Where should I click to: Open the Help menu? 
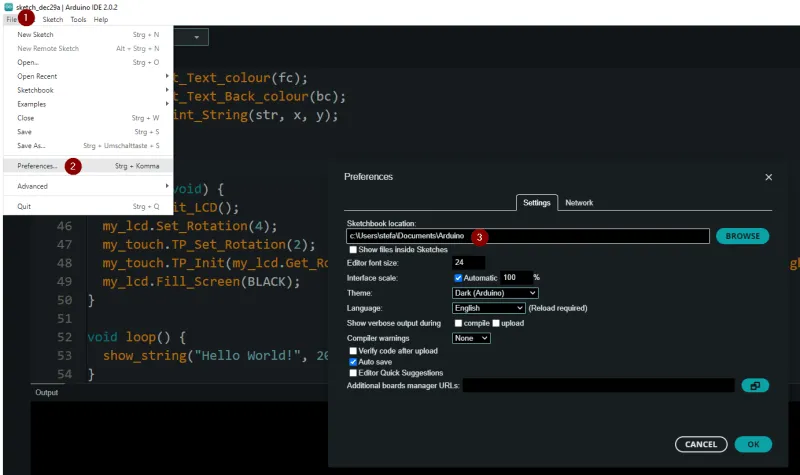coord(101,19)
